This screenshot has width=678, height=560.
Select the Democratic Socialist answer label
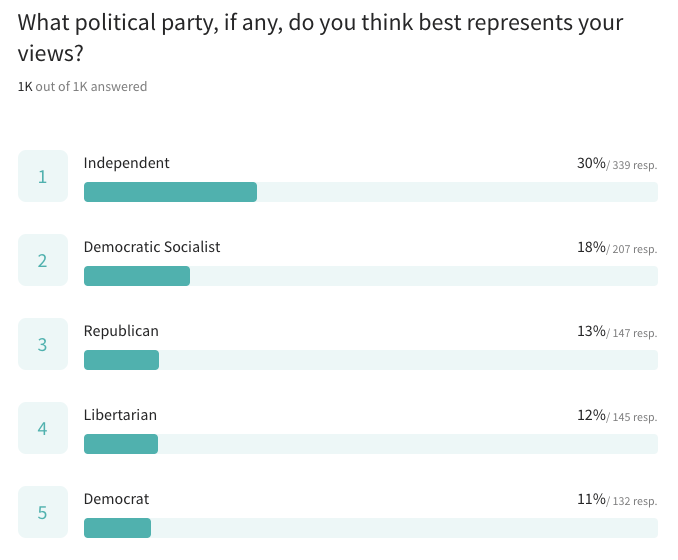point(152,247)
